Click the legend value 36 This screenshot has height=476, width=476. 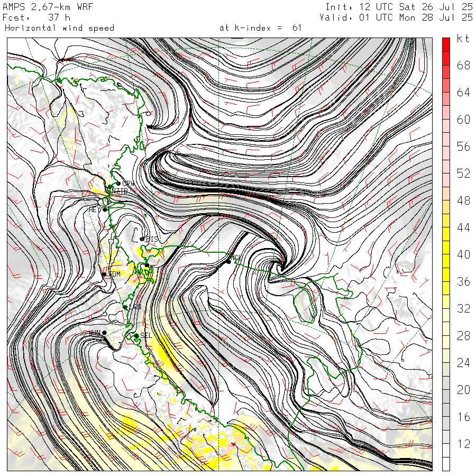(x=463, y=281)
